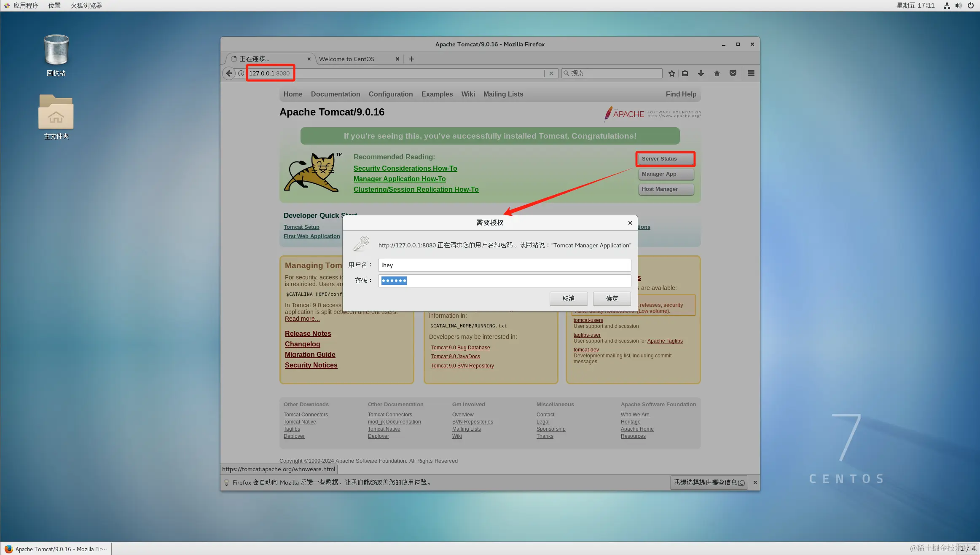Go to Firefox home page icon
980x555 pixels.
click(x=717, y=73)
